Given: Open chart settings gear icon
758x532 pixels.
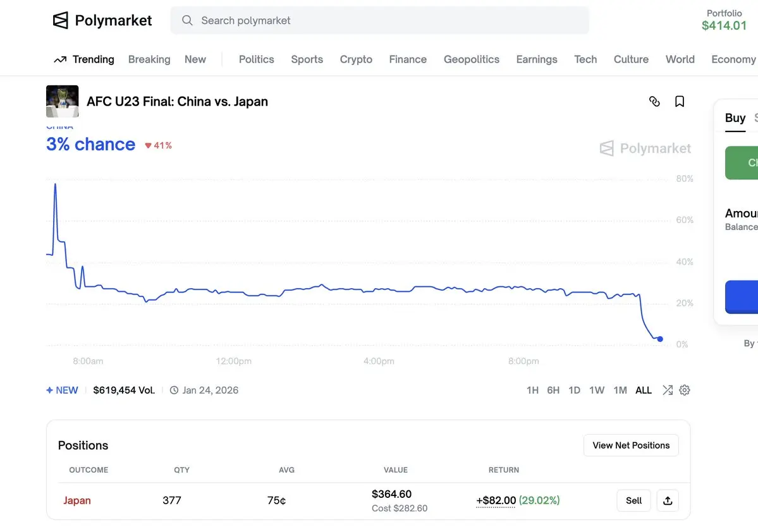Looking at the screenshot, I should point(685,390).
